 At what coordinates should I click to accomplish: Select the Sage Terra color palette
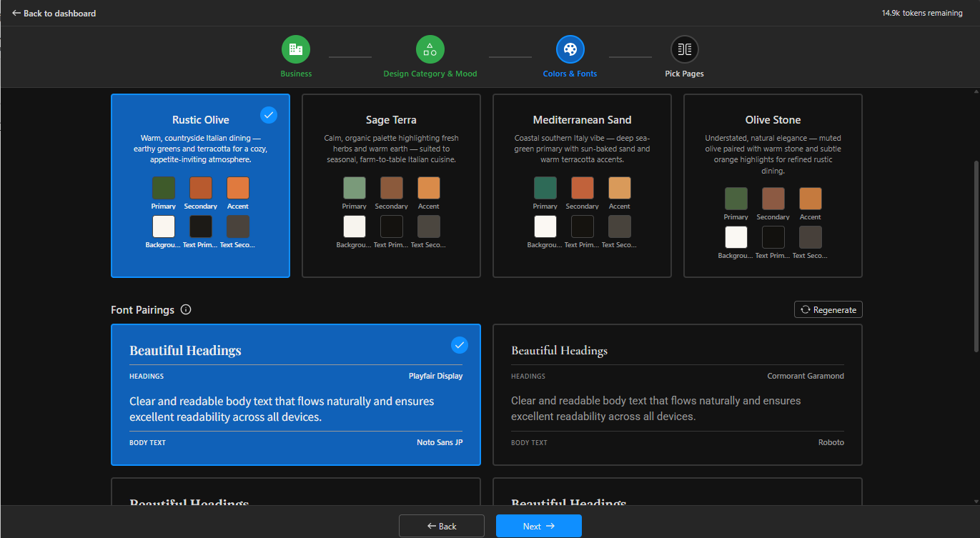tap(391, 186)
